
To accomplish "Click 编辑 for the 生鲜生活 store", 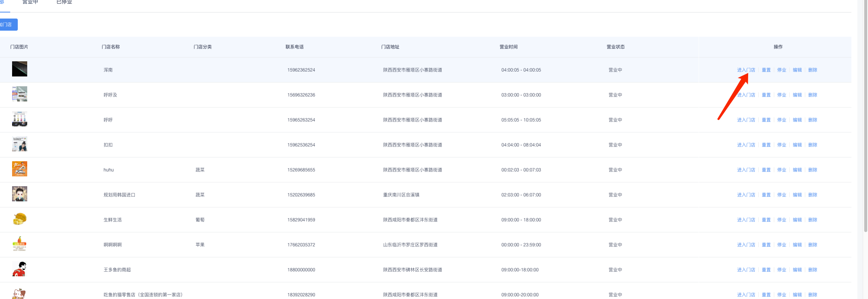I will (797, 220).
